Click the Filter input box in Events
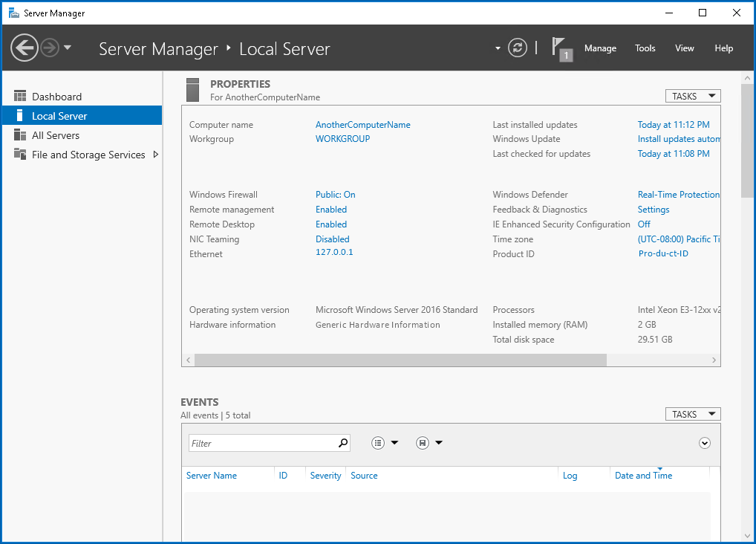The image size is (756, 544). [x=260, y=442]
